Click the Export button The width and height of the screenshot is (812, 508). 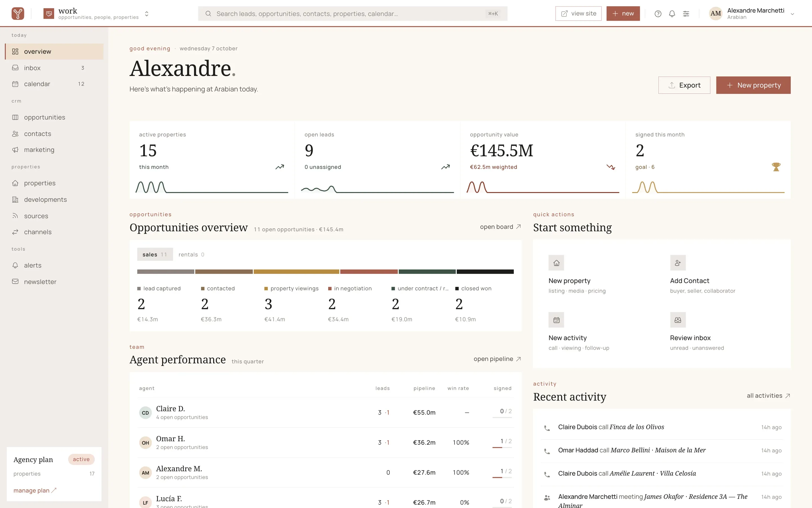[x=684, y=85]
